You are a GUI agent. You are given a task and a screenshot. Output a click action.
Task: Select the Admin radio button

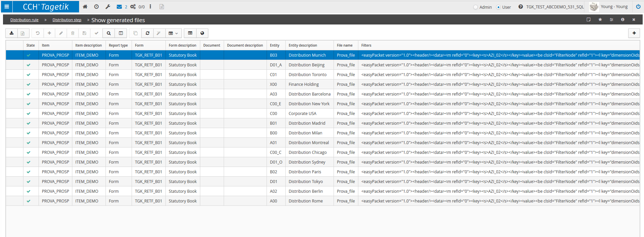click(x=476, y=7)
